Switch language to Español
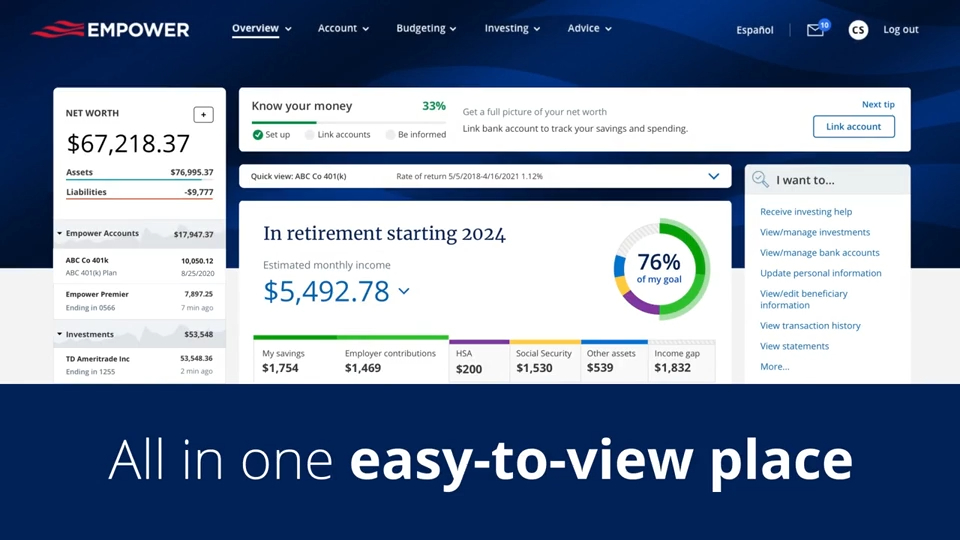 (x=755, y=30)
